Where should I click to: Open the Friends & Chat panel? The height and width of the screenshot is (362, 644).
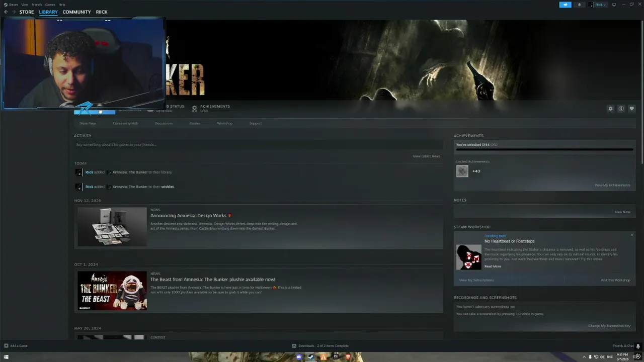click(623, 346)
